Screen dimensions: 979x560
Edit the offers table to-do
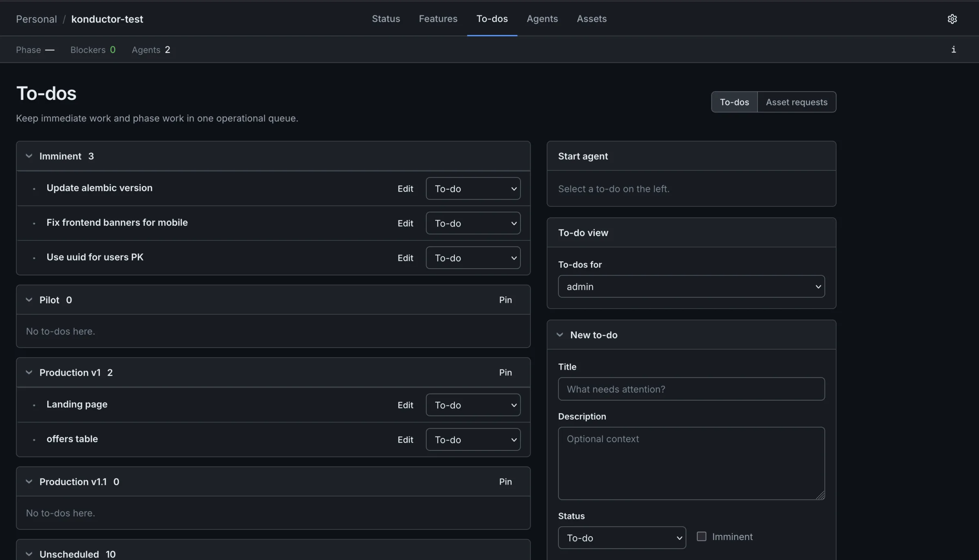pos(405,440)
